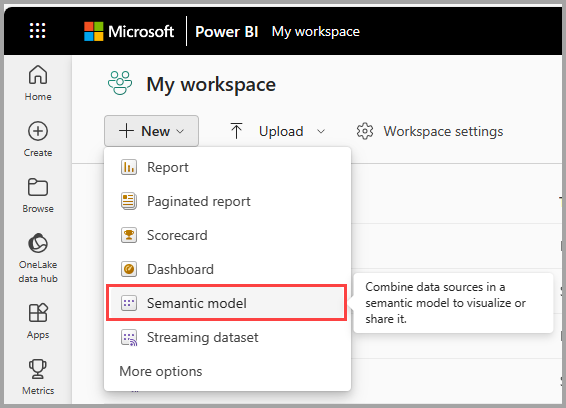Choose Dashboard in the New menu
Screen dimensions: 566x408
(227, 269)
